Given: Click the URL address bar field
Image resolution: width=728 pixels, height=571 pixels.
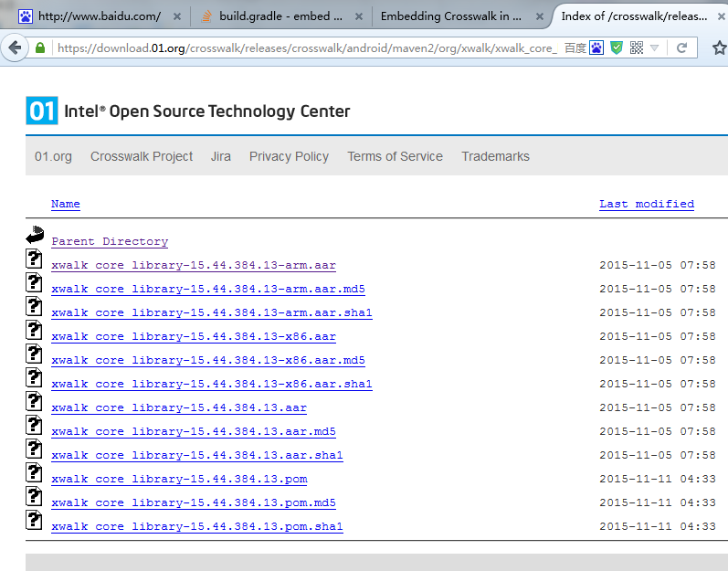Looking at the screenshot, I should [x=306, y=48].
